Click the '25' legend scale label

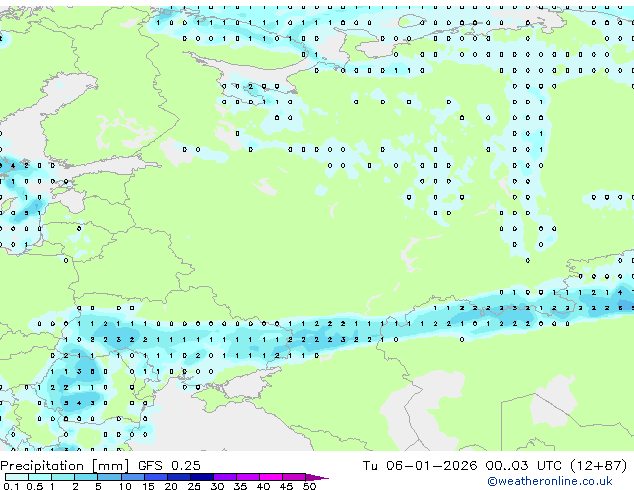(x=194, y=486)
